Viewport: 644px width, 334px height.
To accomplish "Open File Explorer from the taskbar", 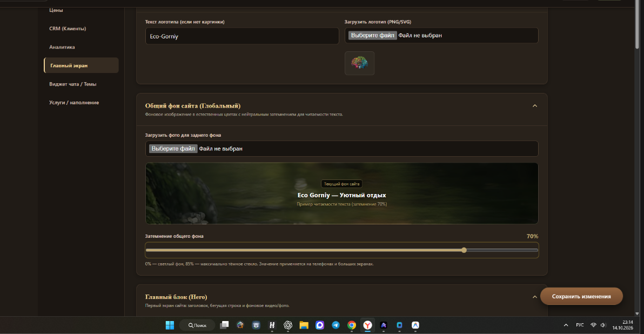I will coord(304,325).
